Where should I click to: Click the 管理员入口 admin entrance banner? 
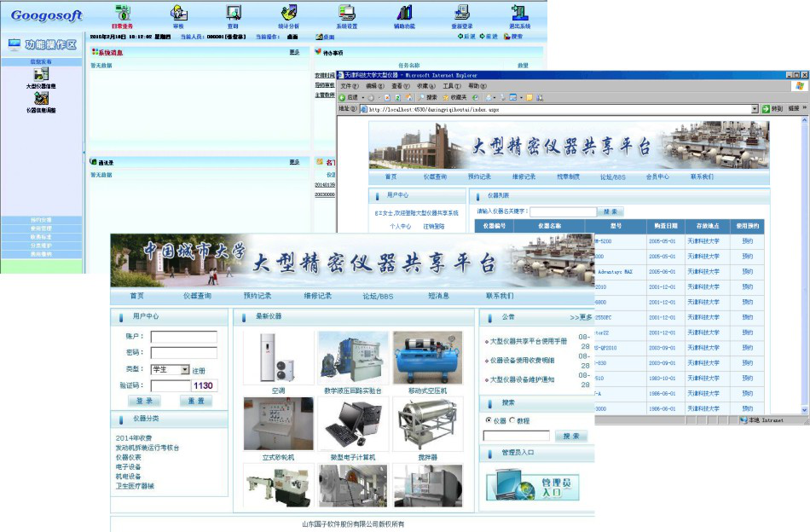(x=532, y=486)
